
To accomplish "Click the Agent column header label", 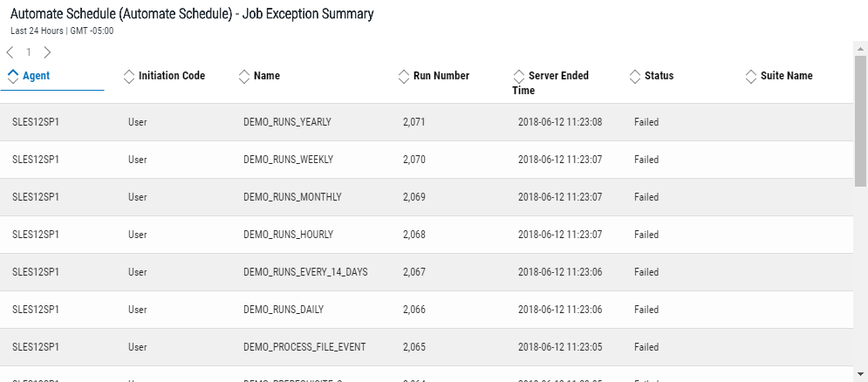I will pos(37,76).
